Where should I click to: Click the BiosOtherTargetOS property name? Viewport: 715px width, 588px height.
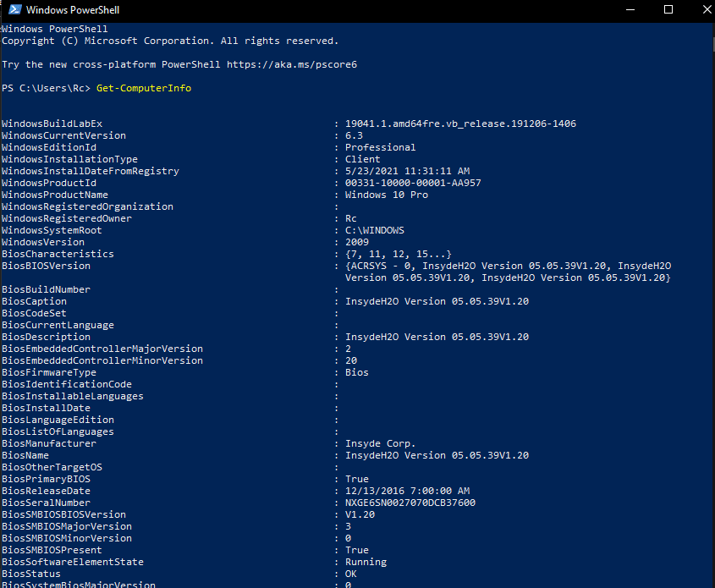[52, 467]
